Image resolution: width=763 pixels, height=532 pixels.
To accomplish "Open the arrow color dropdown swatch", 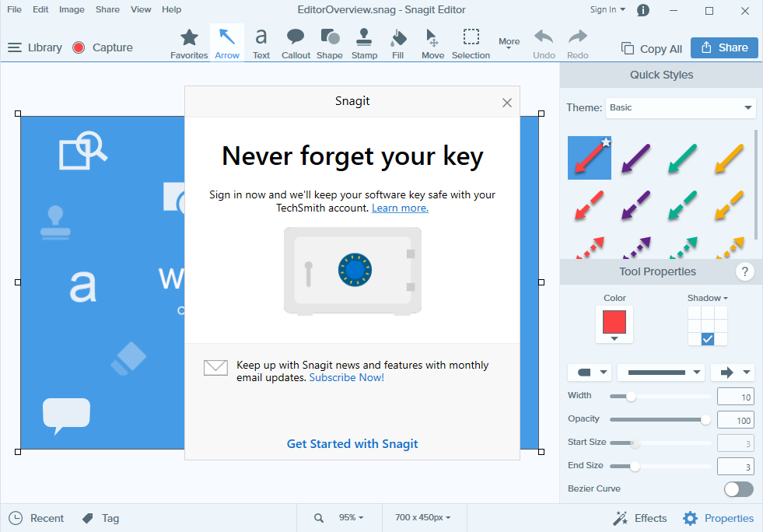I will (614, 324).
